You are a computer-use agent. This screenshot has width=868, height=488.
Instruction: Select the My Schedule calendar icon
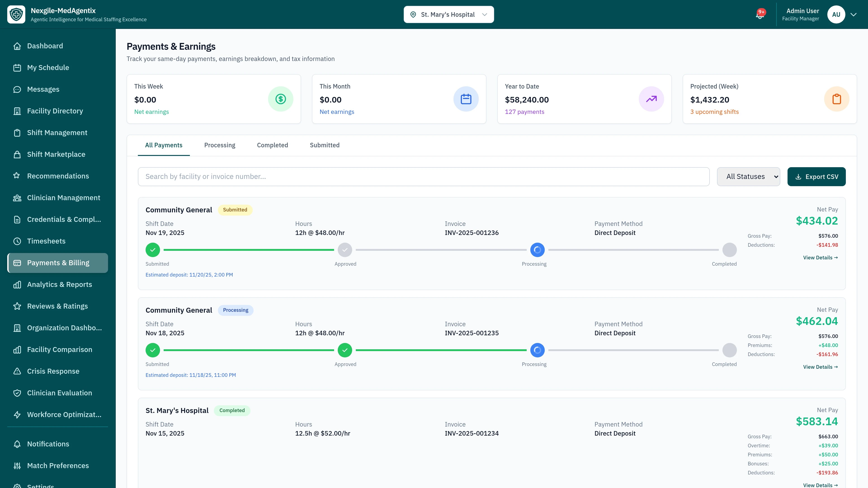[x=18, y=67]
